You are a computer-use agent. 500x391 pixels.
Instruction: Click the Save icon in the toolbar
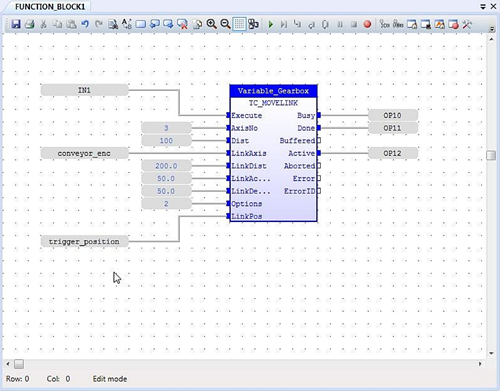[16, 24]
